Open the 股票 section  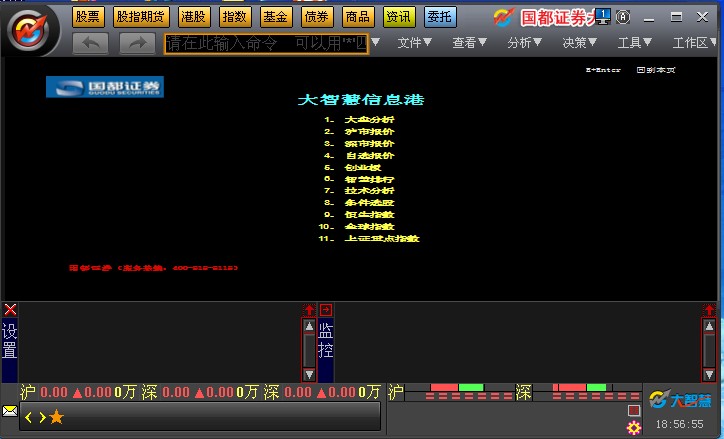(88, 17)
